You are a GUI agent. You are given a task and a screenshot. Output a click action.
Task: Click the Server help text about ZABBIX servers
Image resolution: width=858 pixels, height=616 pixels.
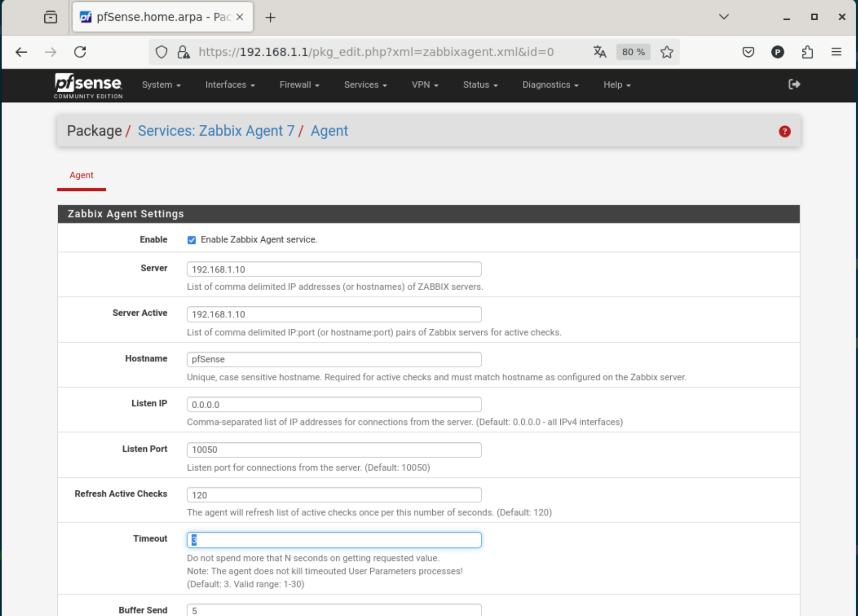tap(335, 287)
